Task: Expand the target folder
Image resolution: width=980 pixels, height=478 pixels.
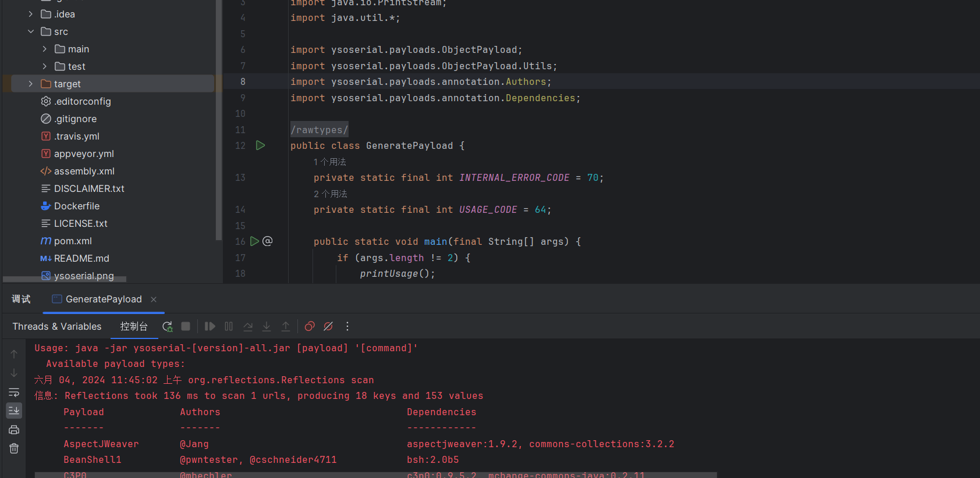Action: (x=31, y=84)
